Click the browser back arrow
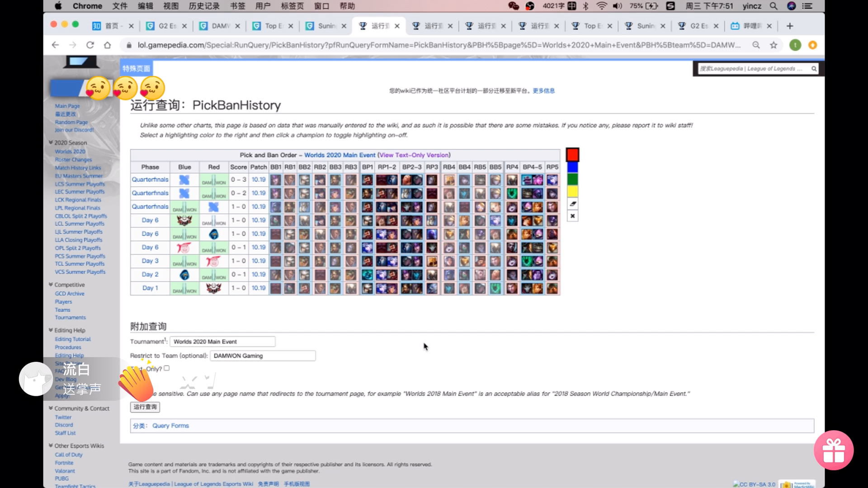The width and height of the screenshot is (868, 488). tap(55, 45)
